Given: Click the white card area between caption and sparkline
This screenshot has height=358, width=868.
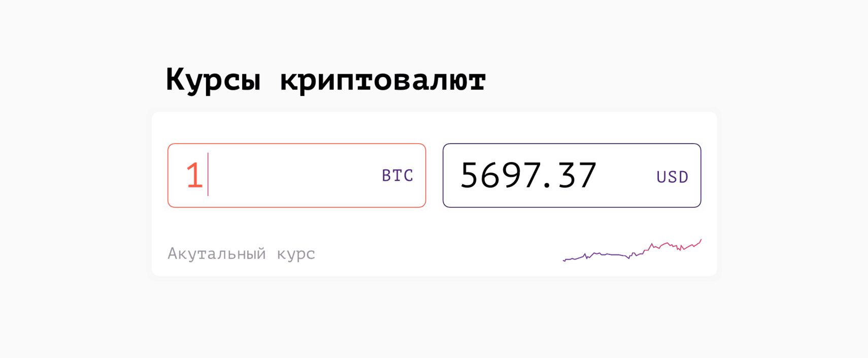Looking at the screenshot, I should (x=437, y=253).
